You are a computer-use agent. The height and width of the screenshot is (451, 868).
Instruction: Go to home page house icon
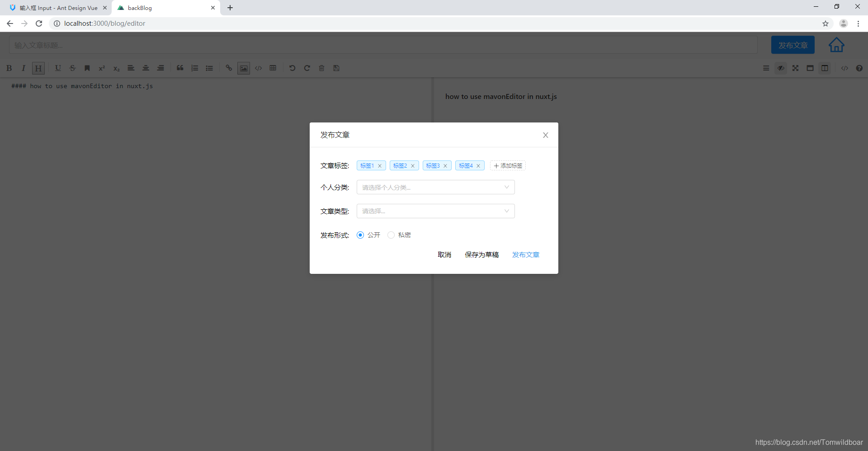click(x=836, y=45)
